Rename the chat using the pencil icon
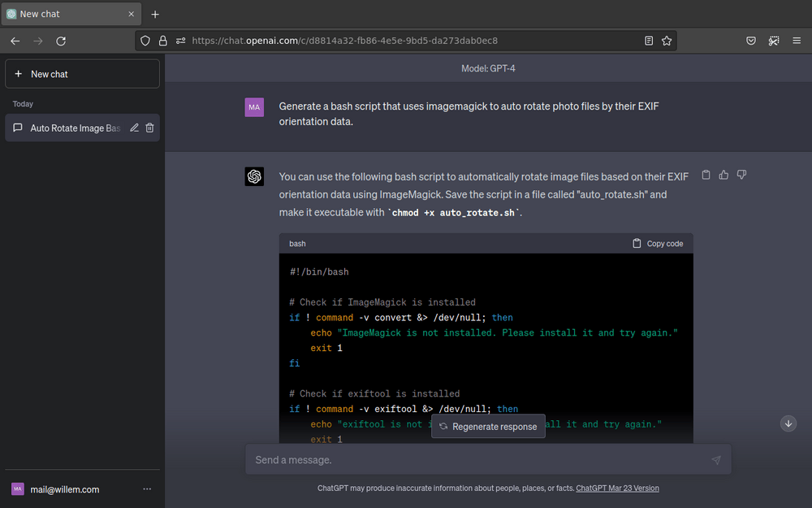The width and height of the screenshot is (812, 508). pyautogui.click(x=133, y=128)
